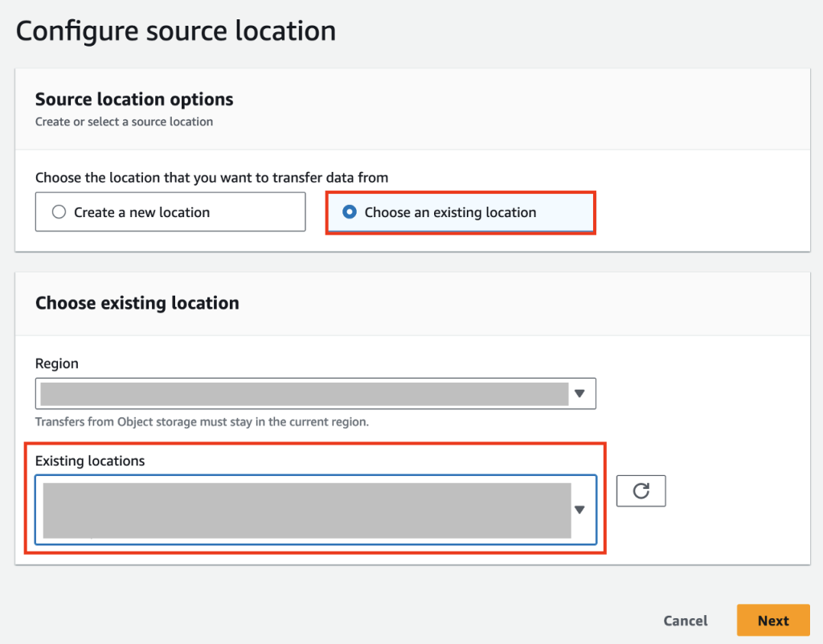The width and height of the screenshot is (823, 644).
Task: Click the Existing locations label text
Action: 90,461
